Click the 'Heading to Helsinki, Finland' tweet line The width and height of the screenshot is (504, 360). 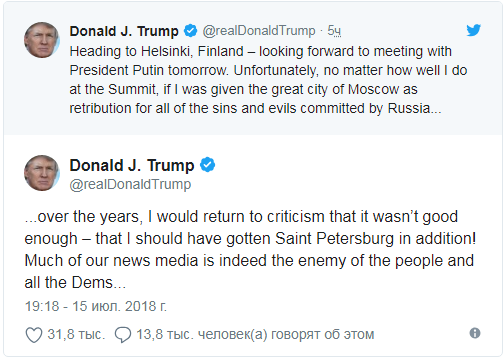click(x=260, y=51)
